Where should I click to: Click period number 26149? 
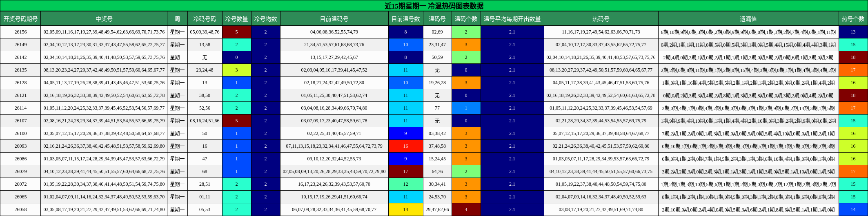(20, 45)
